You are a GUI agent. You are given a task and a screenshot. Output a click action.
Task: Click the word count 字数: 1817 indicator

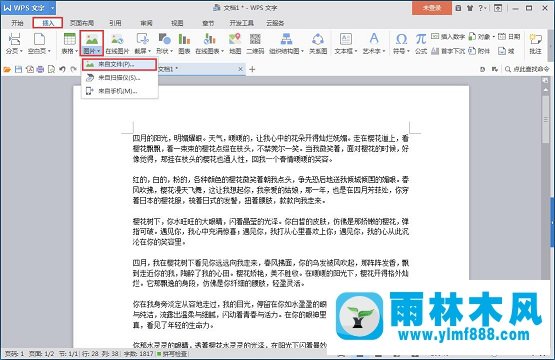pos(139,353)
